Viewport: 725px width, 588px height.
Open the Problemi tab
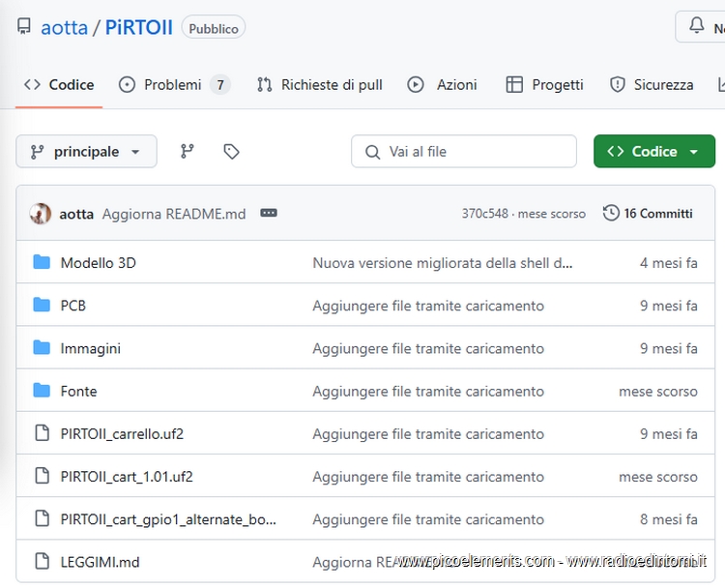coord(174,85)
